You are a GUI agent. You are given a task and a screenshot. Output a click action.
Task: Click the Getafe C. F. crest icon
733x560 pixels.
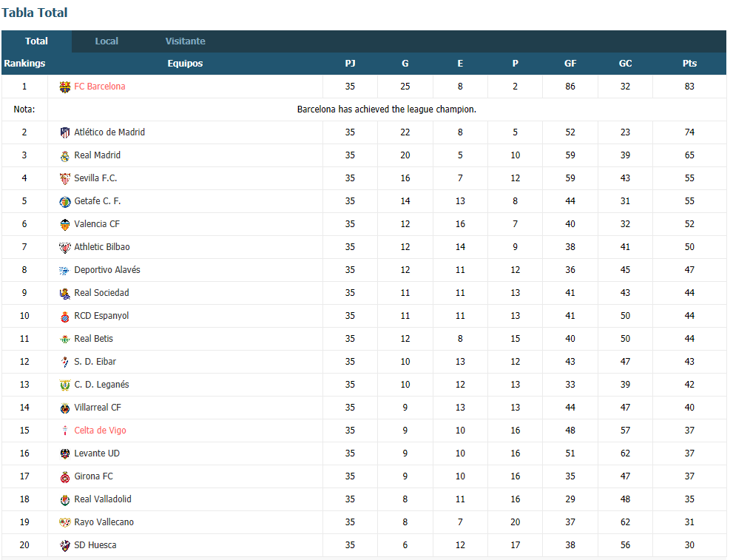tap(65, 201)
